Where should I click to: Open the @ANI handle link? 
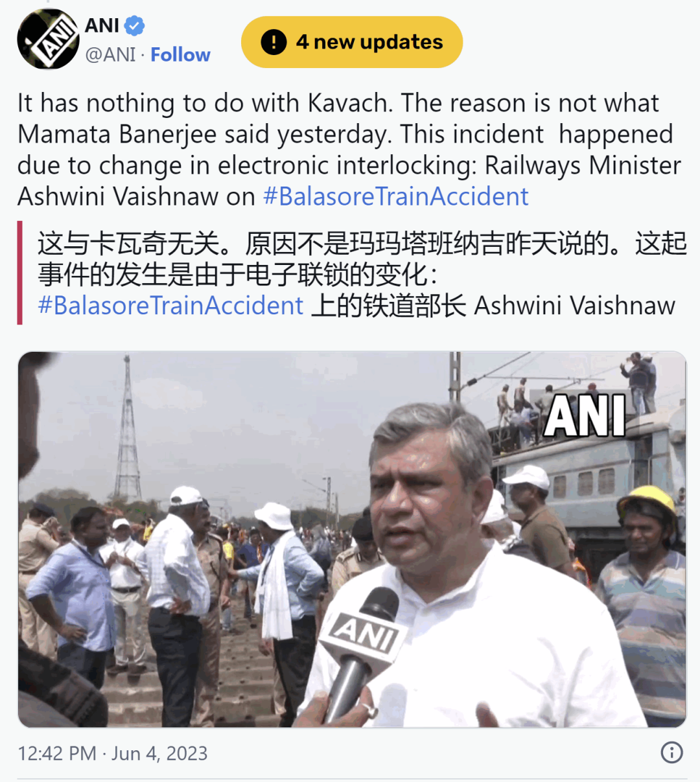(x=110, y=54)
